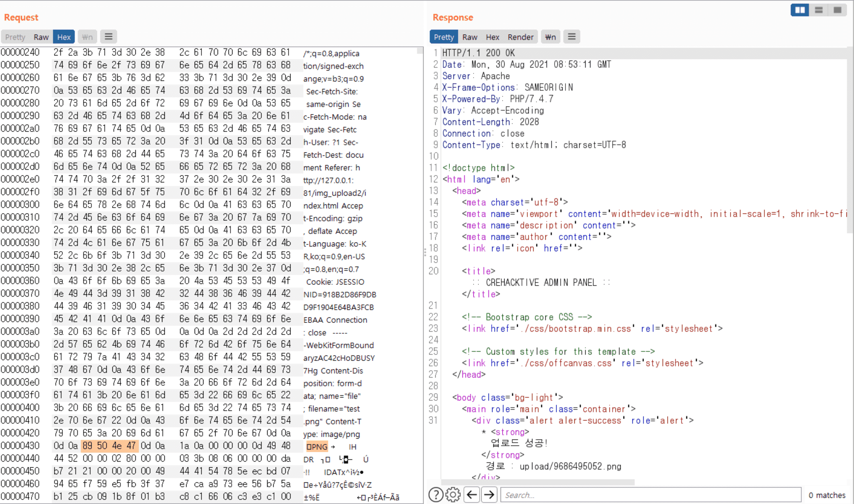Click '-WebKitFormBound' ASCII text in hex view
This screenshot has height=504, width=854.
pyautogui.click(x=339, y=345)
